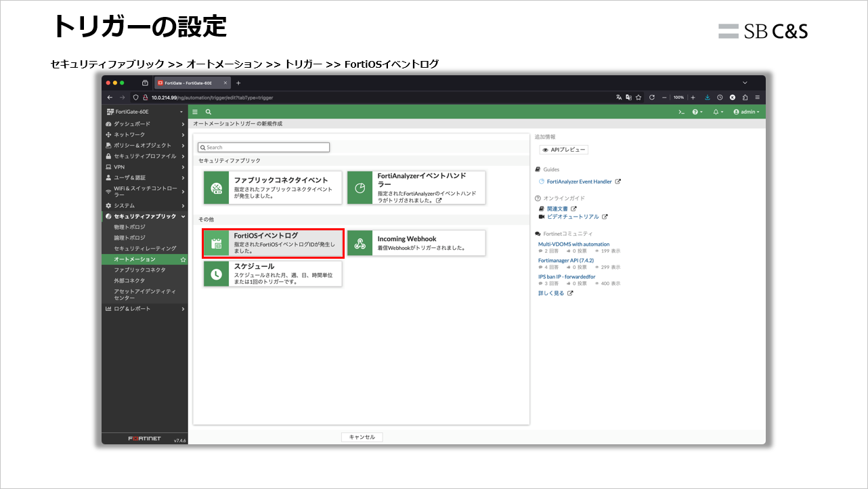Open the list-all-tabs chevron in tab bar
The height and width of the screenshot is (489, 868).
[745, 83]
